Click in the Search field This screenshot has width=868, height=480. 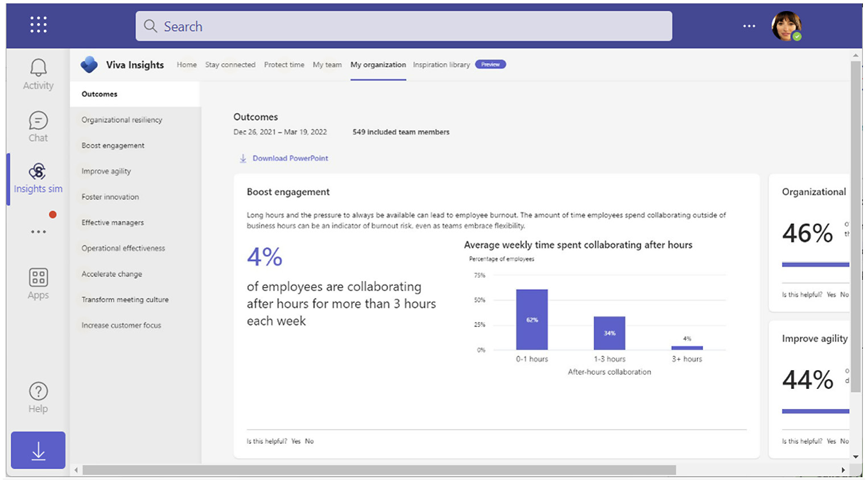(404, 26)
